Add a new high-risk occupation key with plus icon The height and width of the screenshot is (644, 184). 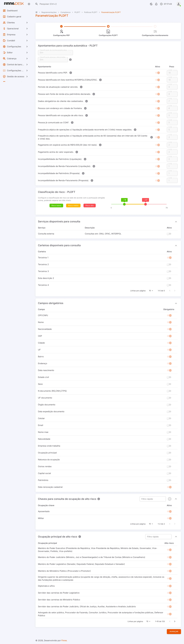tap(169, 499)
